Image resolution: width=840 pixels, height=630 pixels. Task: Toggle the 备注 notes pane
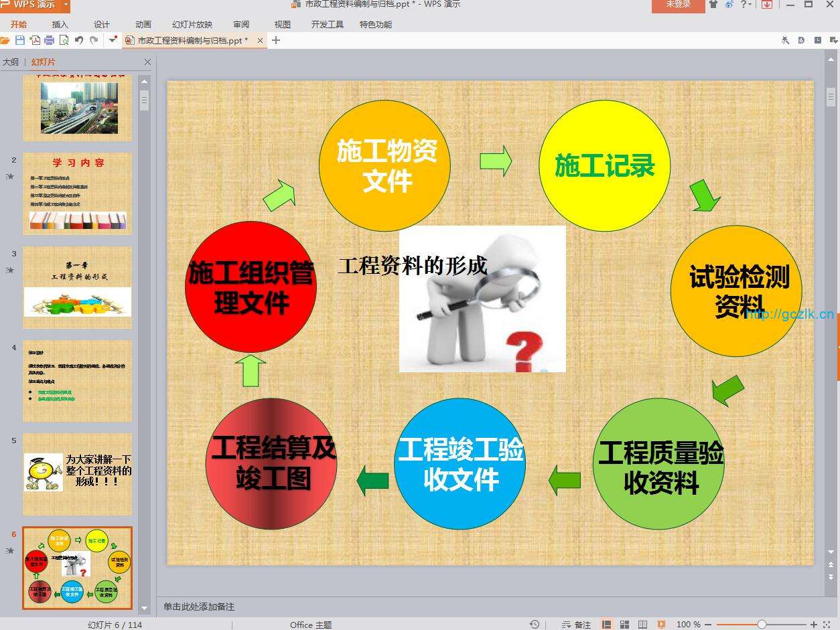pos(577,625)
